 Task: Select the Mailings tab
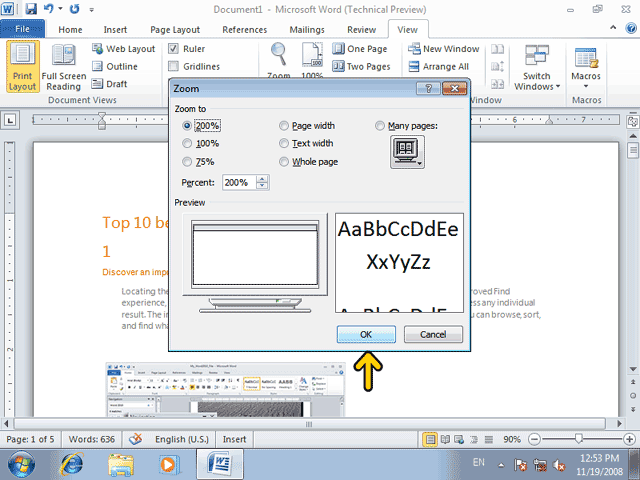pos(307,30)
